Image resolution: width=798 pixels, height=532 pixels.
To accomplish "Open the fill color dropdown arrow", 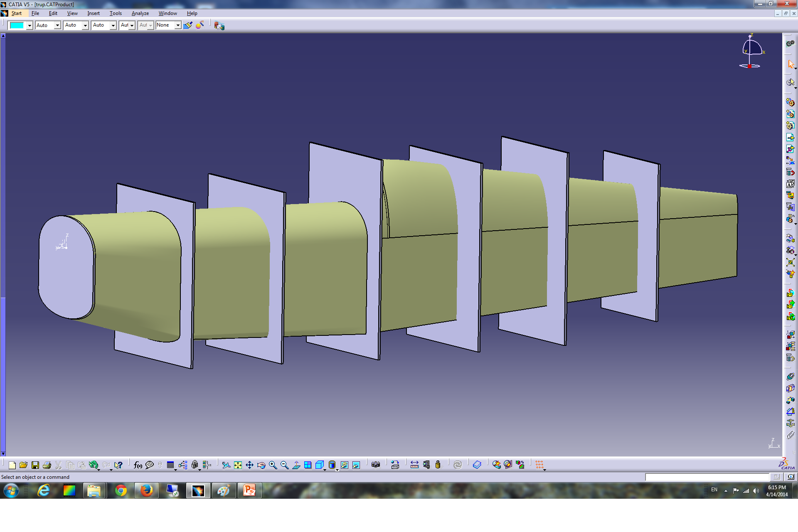I will (30, 26).
